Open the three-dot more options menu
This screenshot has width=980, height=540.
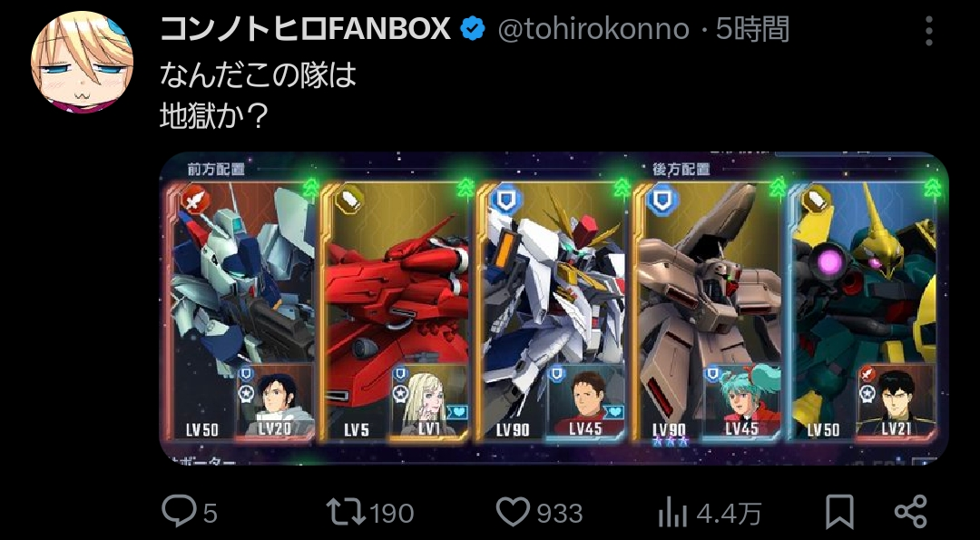pyautogui.click(x=929, y=31)
